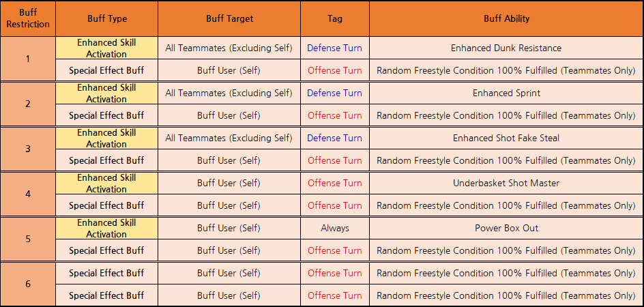The height and width of the screenshot is (307, 644).
Task: Click the Buff Type column header
Action: (x=107, y=19)
